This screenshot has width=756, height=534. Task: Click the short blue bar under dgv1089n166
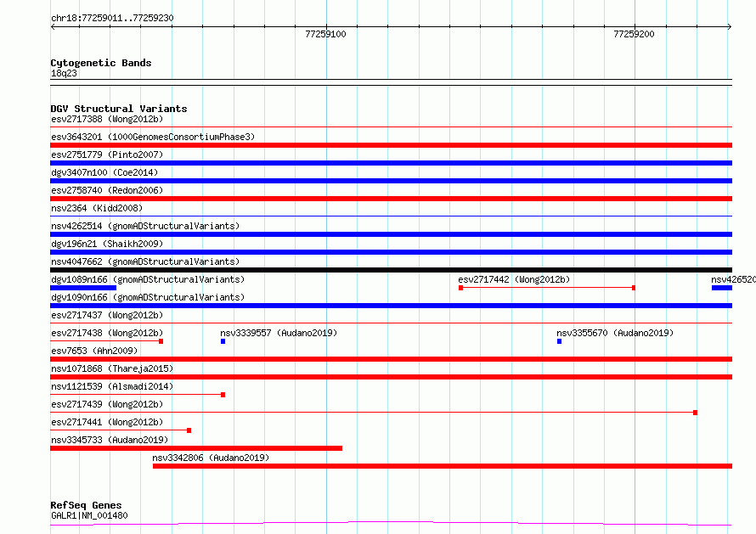click(x=83, y=288)
